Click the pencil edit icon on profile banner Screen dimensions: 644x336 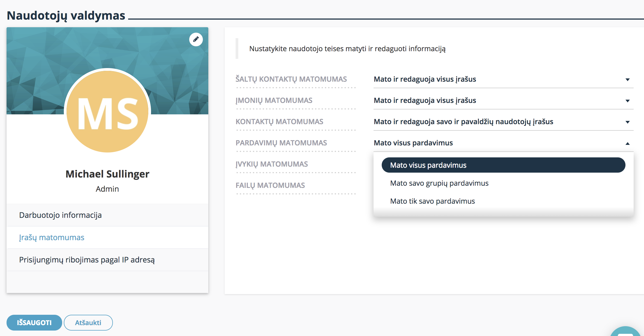point(196,39)
